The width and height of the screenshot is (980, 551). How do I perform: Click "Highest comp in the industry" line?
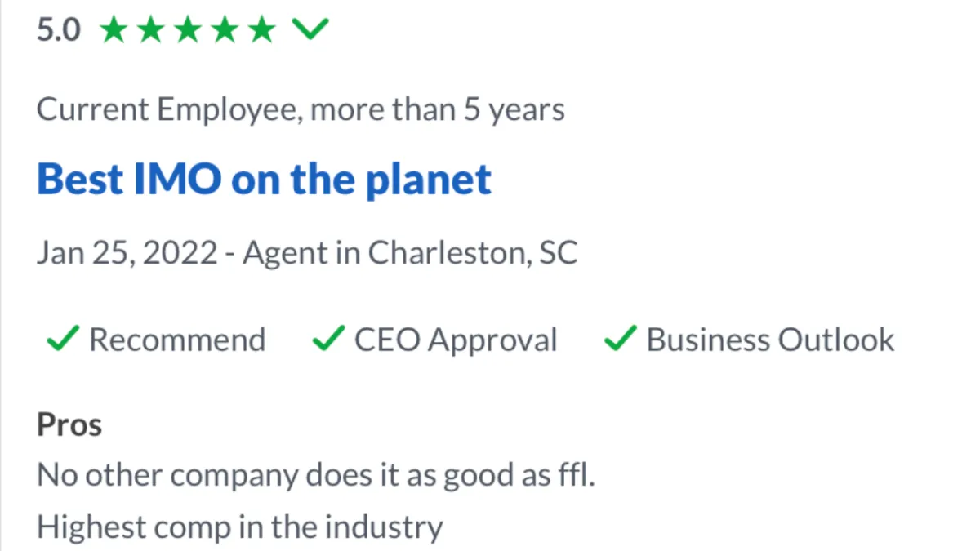point(239,527)
